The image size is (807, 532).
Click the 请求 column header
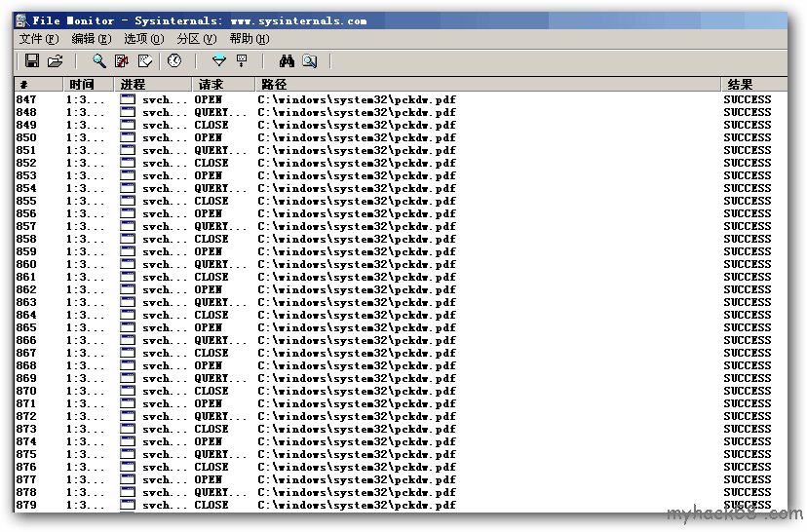224,85
